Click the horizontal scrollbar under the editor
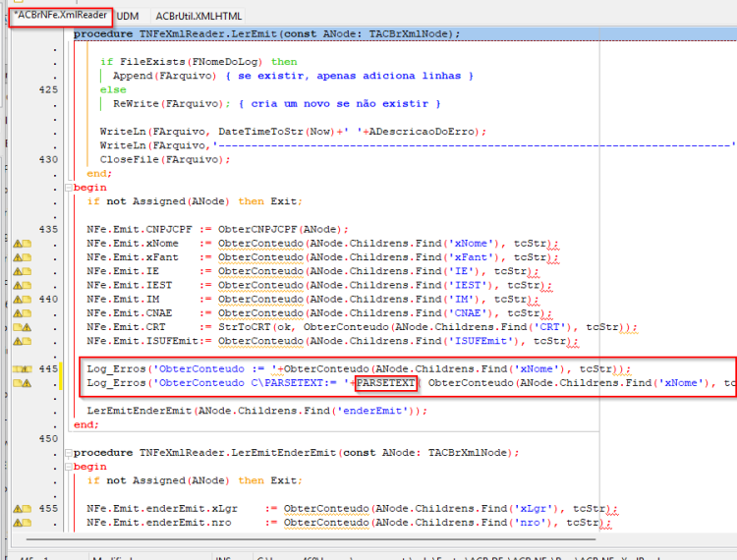The height and width of the screenshot is (560, 737). point(312,539)
